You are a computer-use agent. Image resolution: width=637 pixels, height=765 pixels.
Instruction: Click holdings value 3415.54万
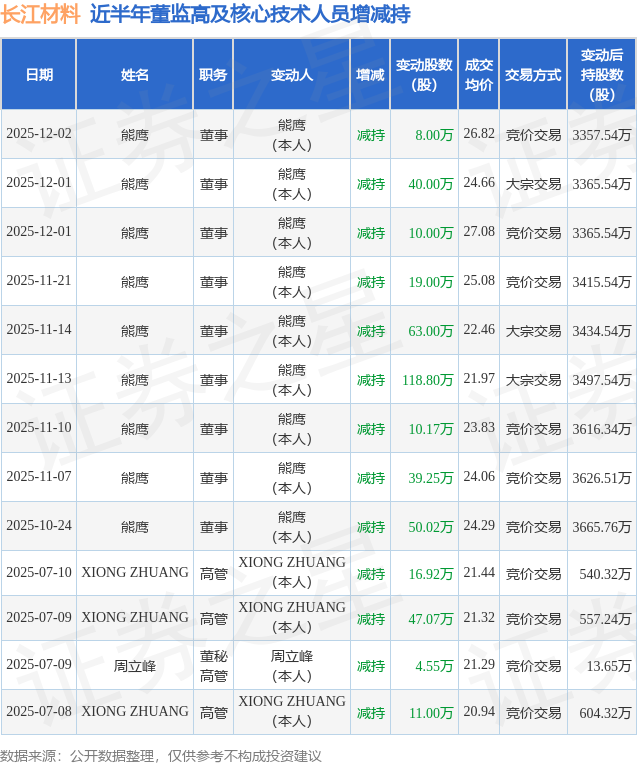click(601, 282)
